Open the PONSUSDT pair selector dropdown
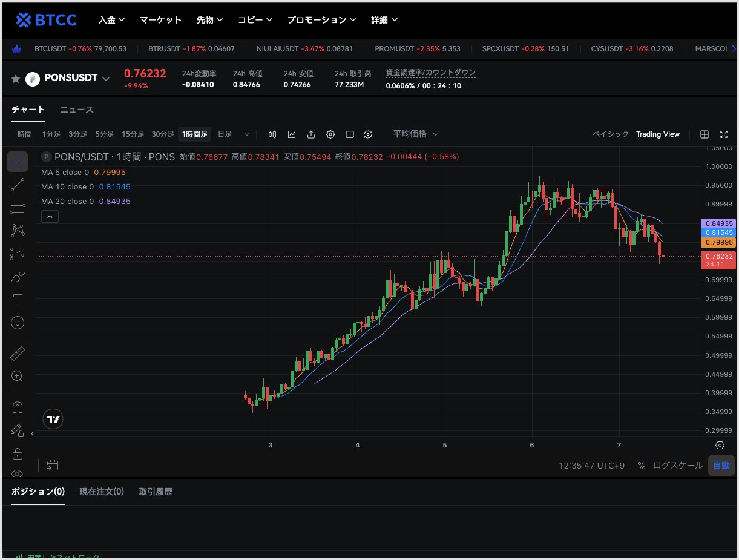Viewport: 739px width, 560px height. [106, 79]
